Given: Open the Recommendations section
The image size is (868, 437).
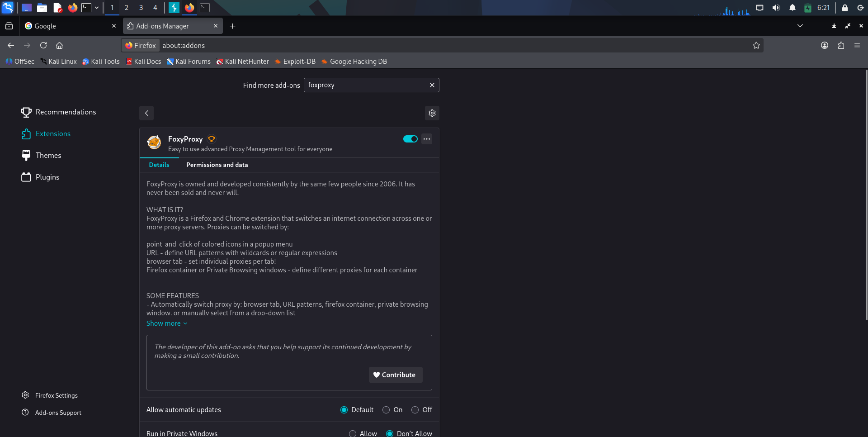Looking at the screenshot, I should coord(58,112).
